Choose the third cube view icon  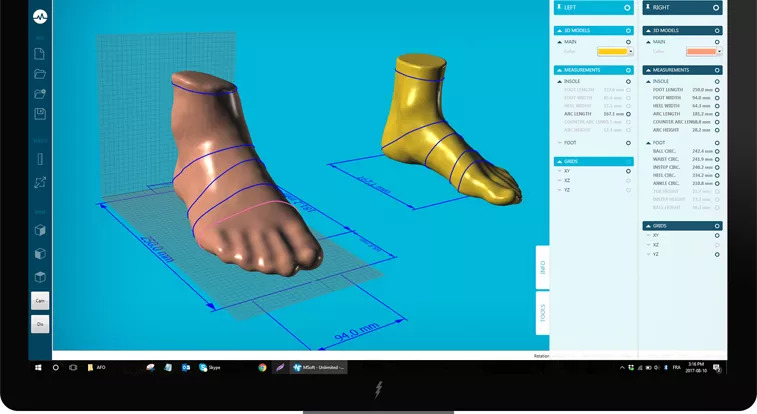pos(40,276)
